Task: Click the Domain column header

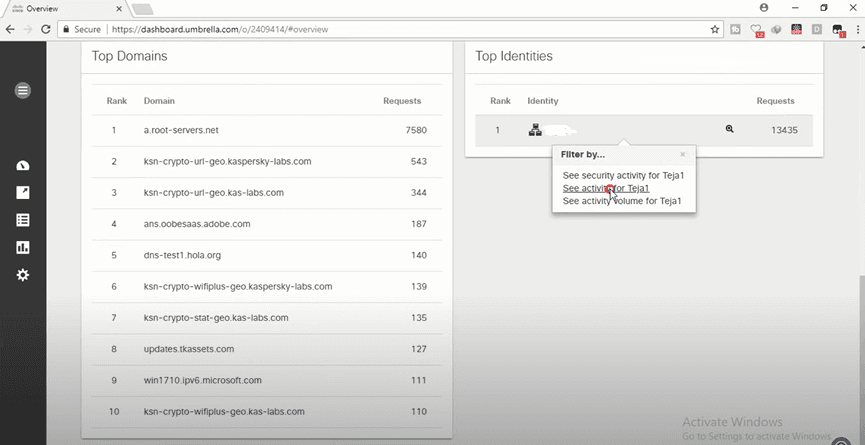Action: point(159,101)
